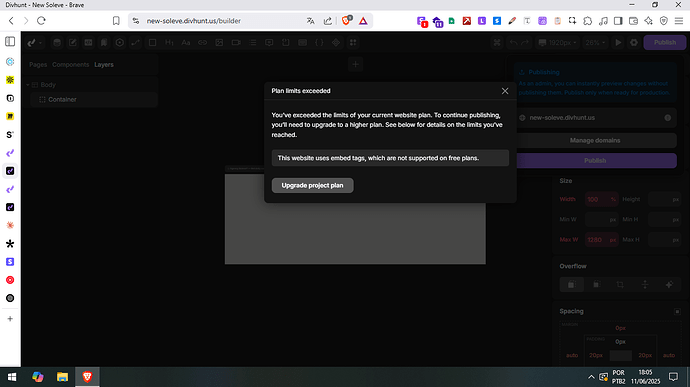Switch to the Pages tab

point(38,65)
